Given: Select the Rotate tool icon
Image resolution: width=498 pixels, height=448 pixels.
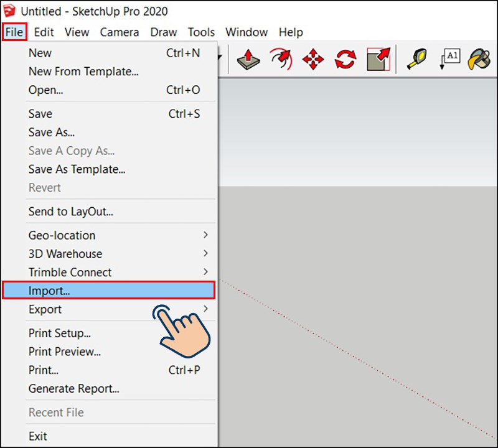Looking at the screenshot, I should click(x=345, y=59).
